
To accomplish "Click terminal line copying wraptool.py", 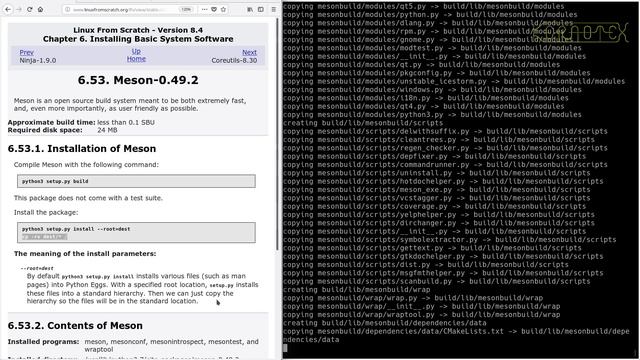I will point(422,315).
